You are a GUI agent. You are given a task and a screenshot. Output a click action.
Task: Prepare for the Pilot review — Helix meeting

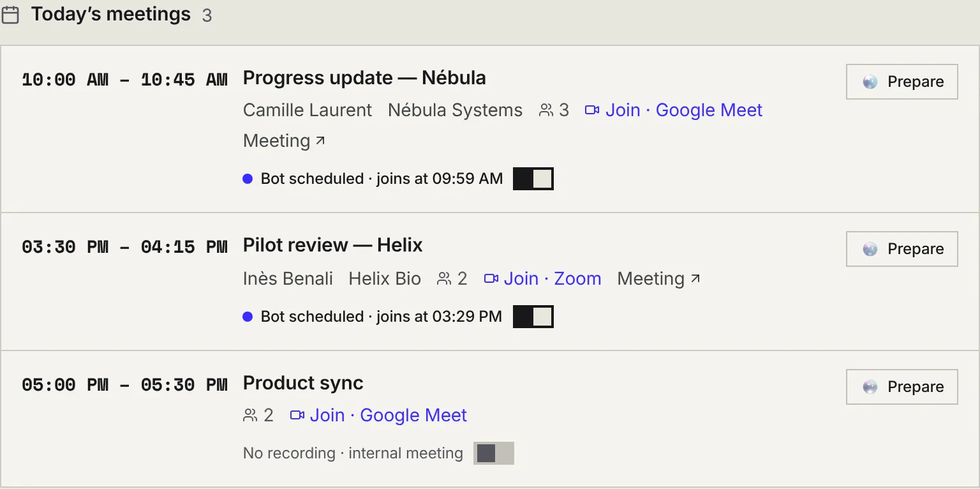tap(902, 249)
